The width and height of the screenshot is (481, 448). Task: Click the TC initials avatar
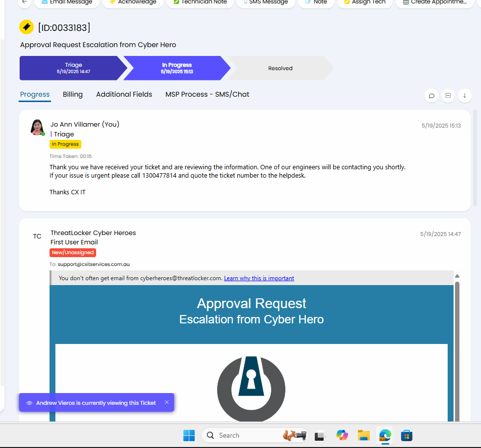pos(37,236)
